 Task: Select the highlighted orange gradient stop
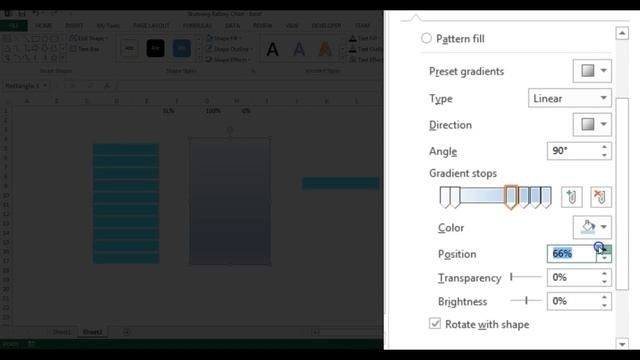click(511, 197)
